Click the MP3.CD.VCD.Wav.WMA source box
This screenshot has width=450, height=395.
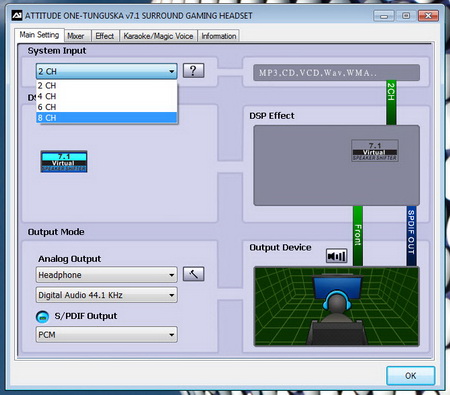(336, 73)
